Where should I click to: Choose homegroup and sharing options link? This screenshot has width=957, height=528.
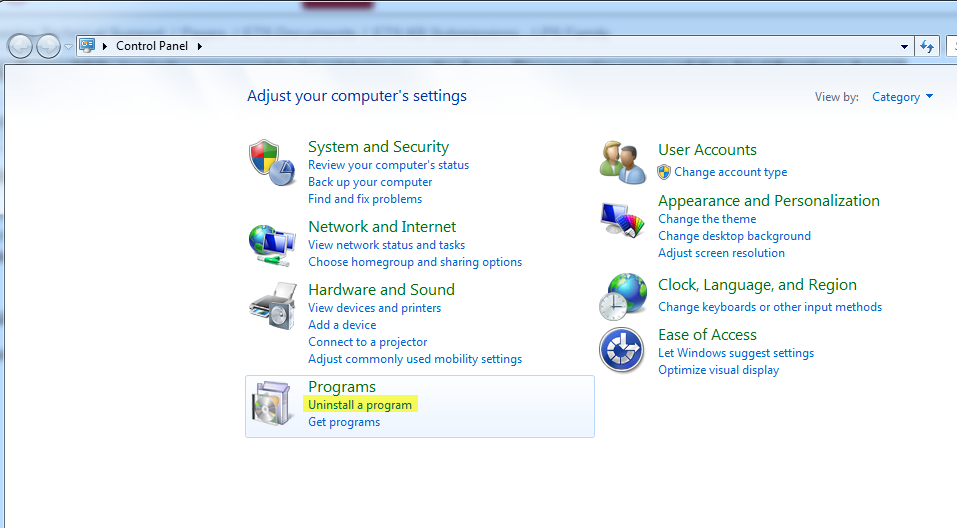point(415,262)
